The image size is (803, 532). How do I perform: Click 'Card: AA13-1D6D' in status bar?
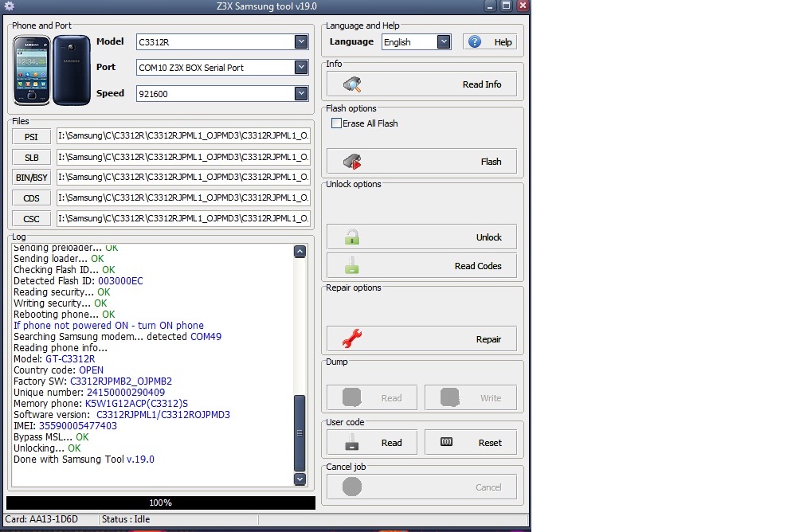click(x=41, y=519)
